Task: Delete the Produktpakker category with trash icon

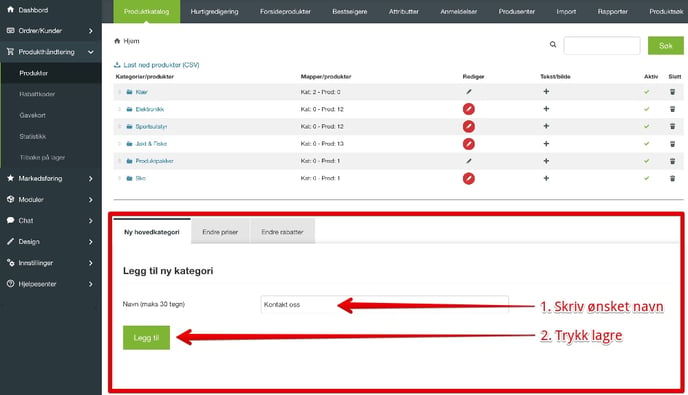Action: [x=672, y=161]
